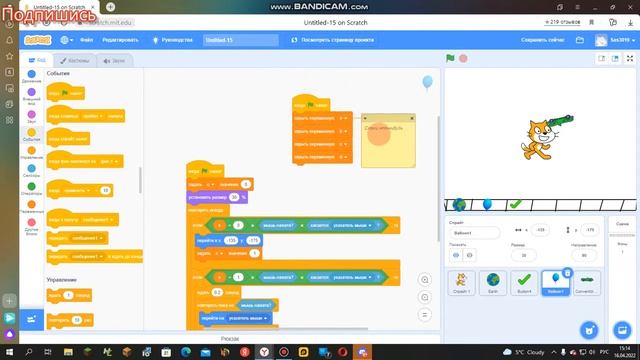Screen dimensions: 640x360
Task: Start the project with the green flag
Action: click(x=450, y=58)
